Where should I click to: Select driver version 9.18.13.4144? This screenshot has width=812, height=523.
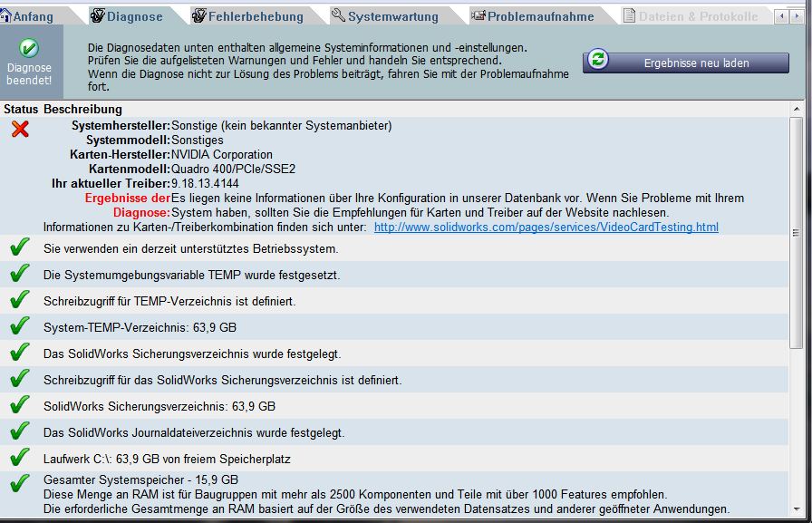click(205, 183)
